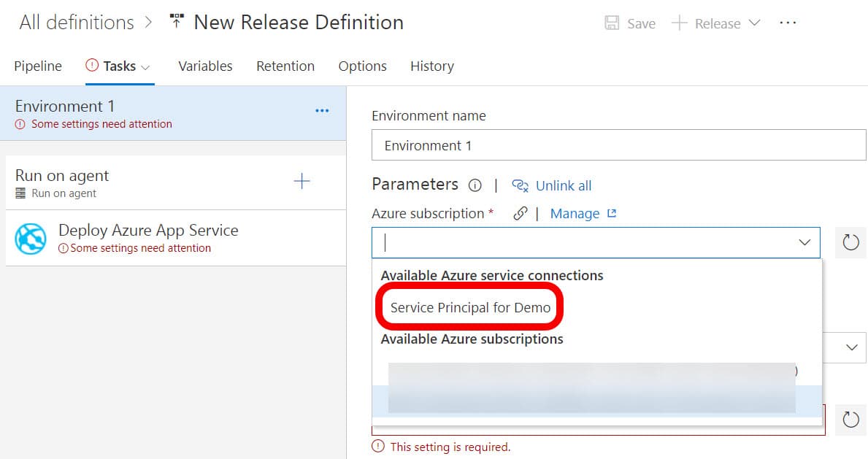The image size is (868, 459).
Task: Open the more actions ellipsis in header
Action: [787, 23]
